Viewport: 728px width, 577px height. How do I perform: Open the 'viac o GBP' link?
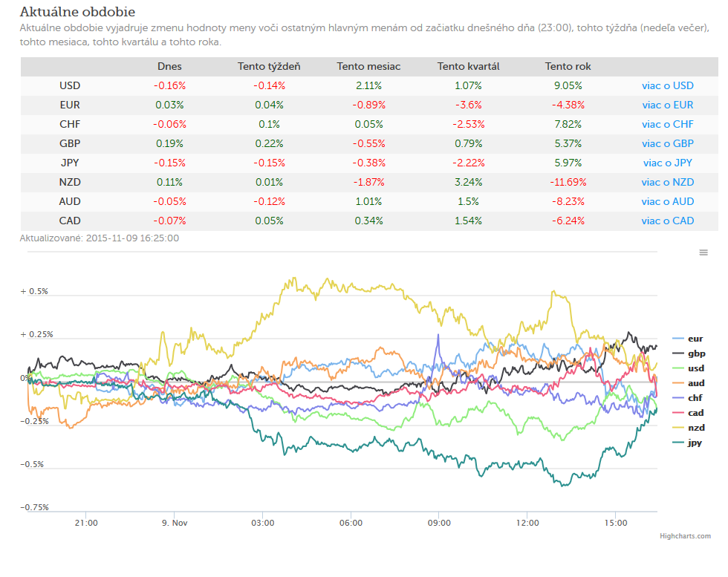click(668, 143)
